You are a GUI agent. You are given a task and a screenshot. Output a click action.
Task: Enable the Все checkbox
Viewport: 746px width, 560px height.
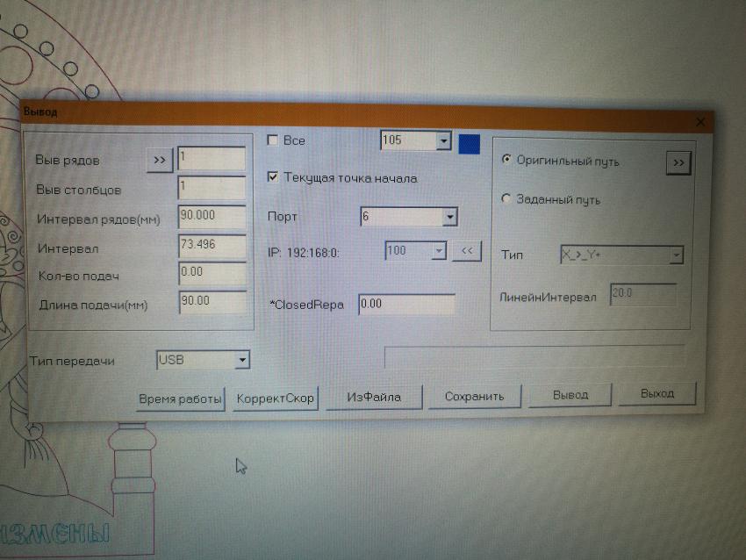pos(273,140)
